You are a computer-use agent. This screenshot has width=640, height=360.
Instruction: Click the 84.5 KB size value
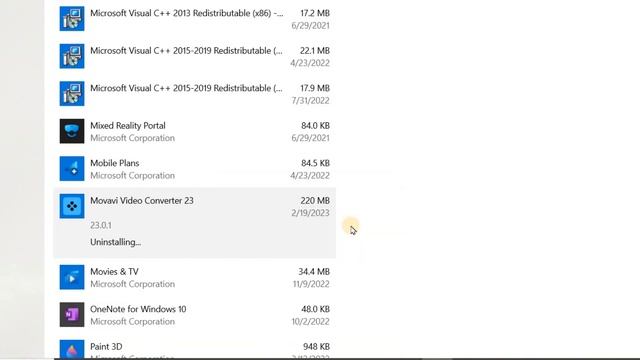[x=316, y=163]
